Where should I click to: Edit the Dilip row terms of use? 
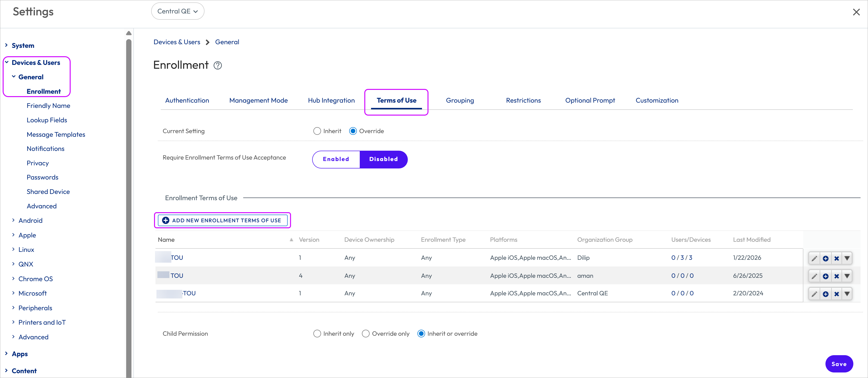pyautogui.click(x=814, y=258)
